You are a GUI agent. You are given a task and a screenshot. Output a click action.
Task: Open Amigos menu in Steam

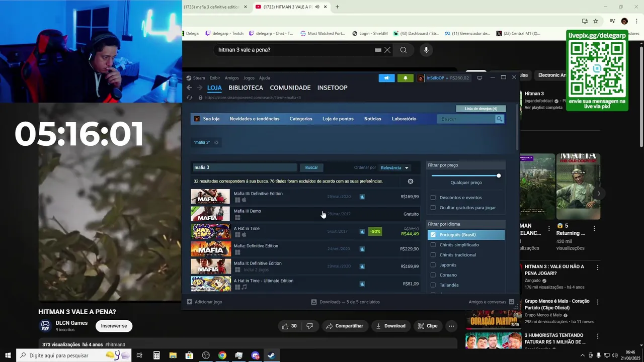(232, 78)
